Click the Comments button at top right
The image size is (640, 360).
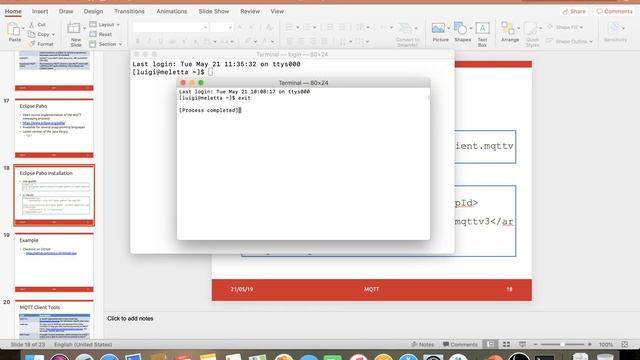coord(614,11)
